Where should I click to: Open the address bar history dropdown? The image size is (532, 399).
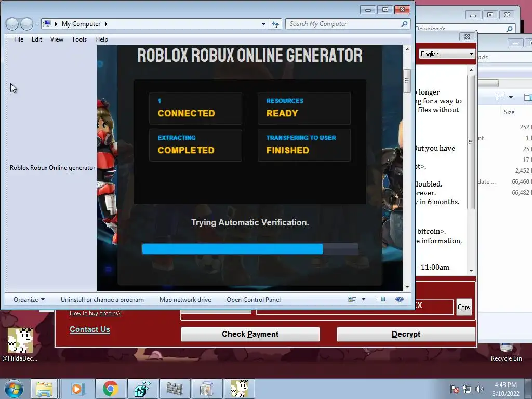tap(263, 24)
